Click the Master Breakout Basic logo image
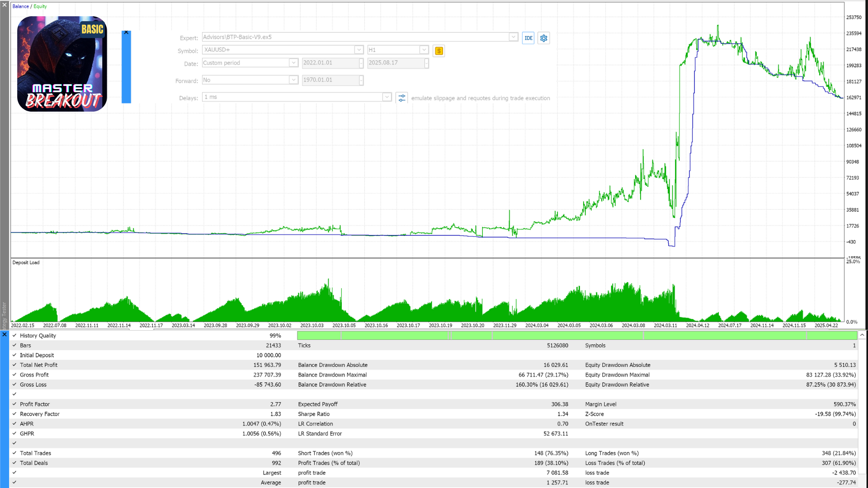The height and width of the screenshot is (488, 868). (62, 64)
